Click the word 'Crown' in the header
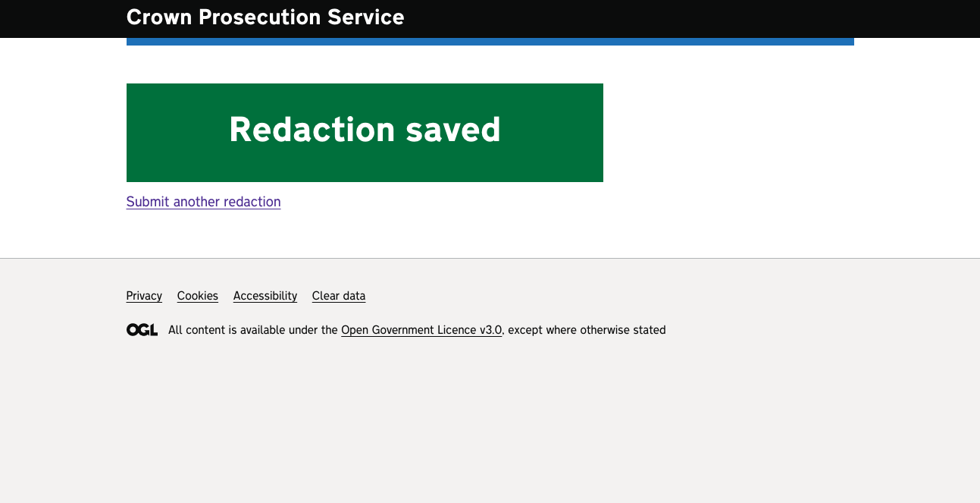Screen dimensions: 980x503 159,17
